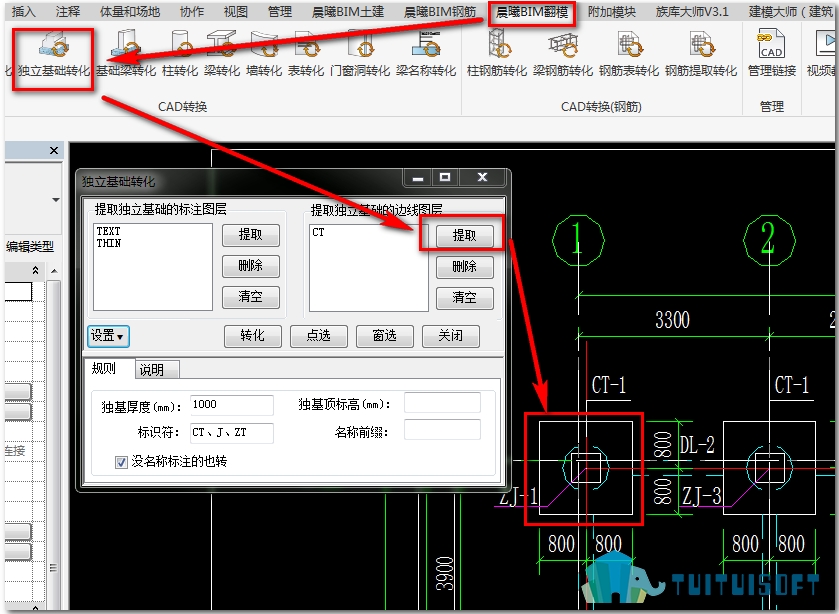This screenshot has height=614, width=839.
Task: Select the 规则 tab in dialog
Action: [104, 368]
